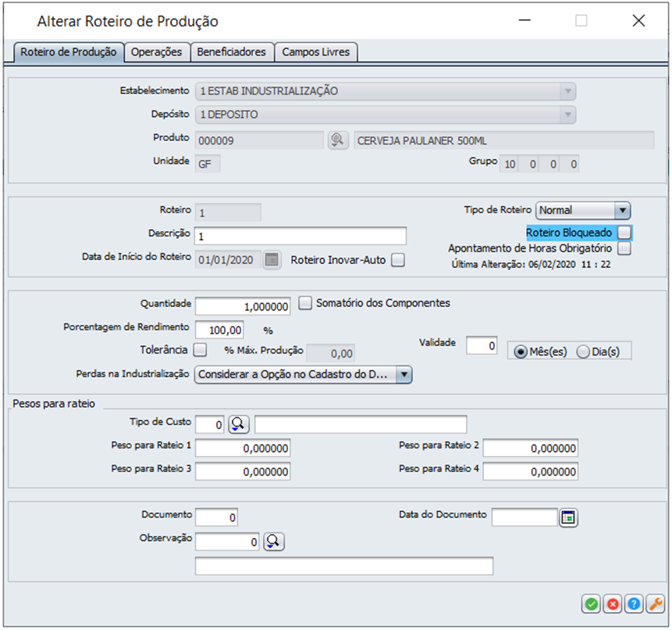The image size is (672, 630).
Task: Click the % Máx. Produção field
Action: 331,353
